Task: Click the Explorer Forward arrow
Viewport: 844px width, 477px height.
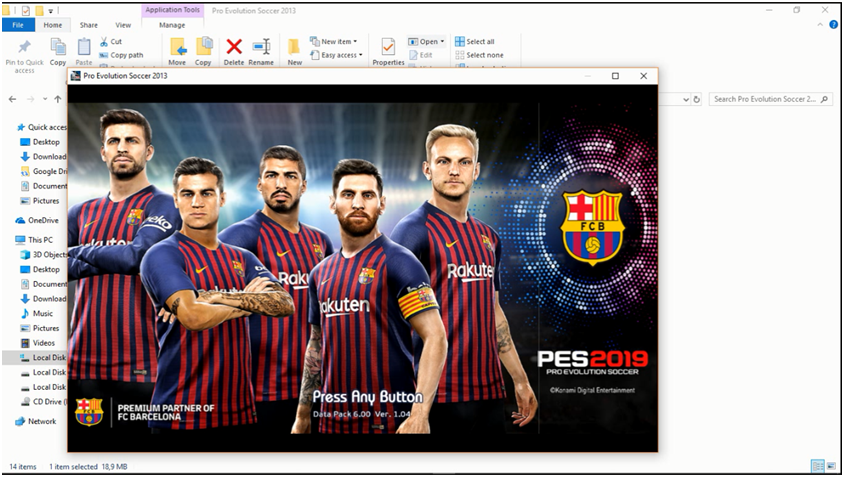Action: point(31,99)
